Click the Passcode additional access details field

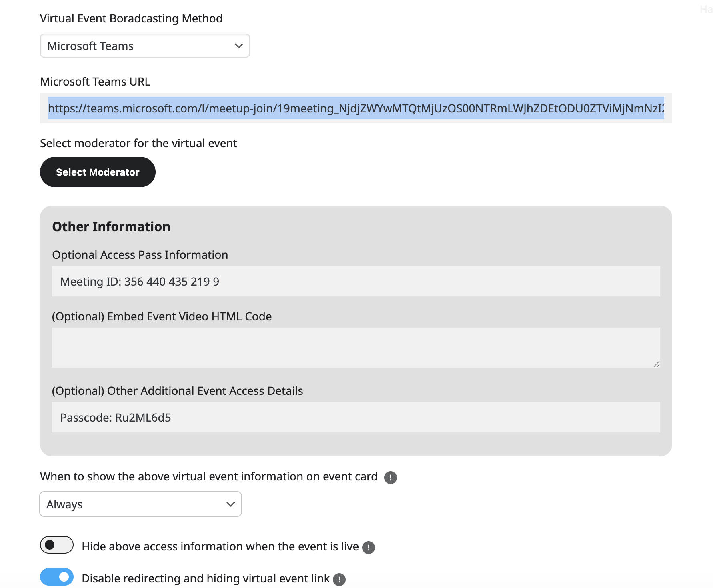click(x=356, y=418)
